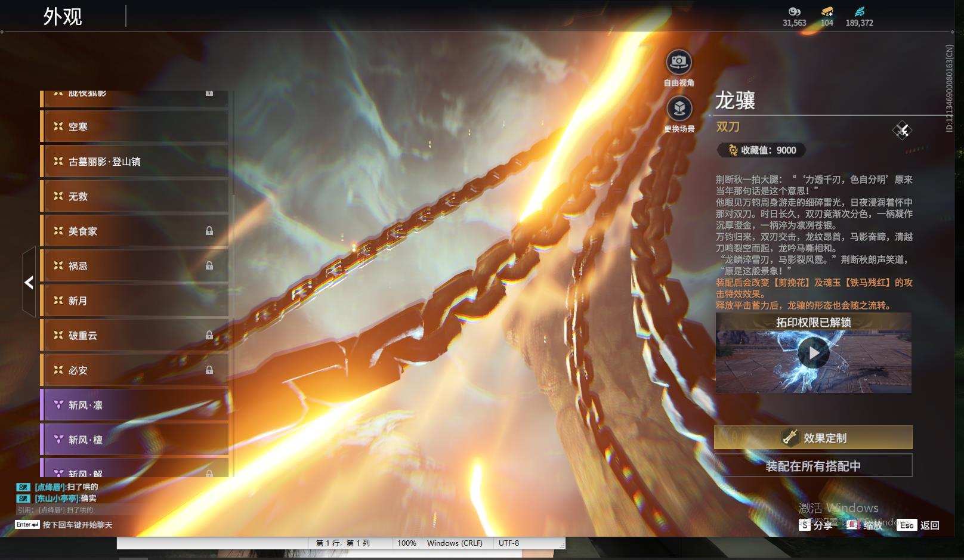Screen dimensions: 964x560
Task: Click the blue feather currency icon
Action: 860,11
